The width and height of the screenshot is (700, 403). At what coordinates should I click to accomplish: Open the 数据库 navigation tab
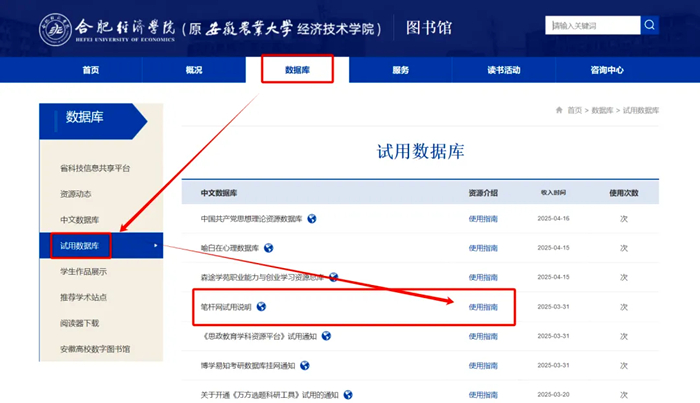point(297,70)
